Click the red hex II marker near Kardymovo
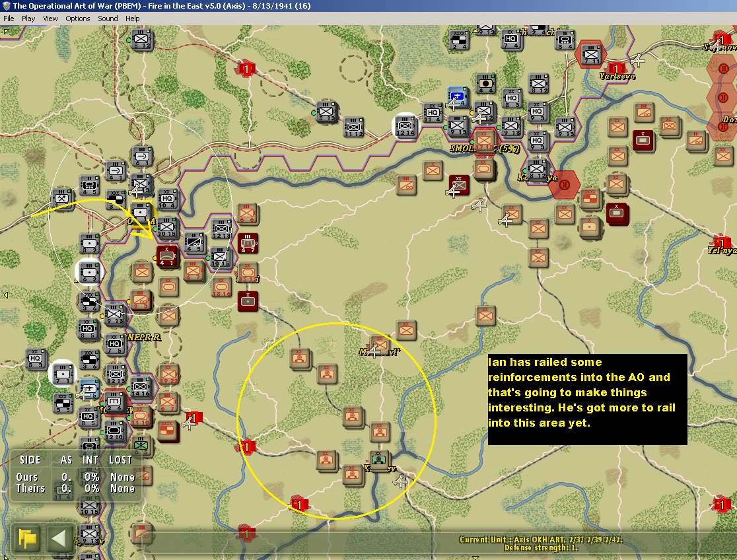This screenshot has width=737, height=560. click(x=564, y=185)
